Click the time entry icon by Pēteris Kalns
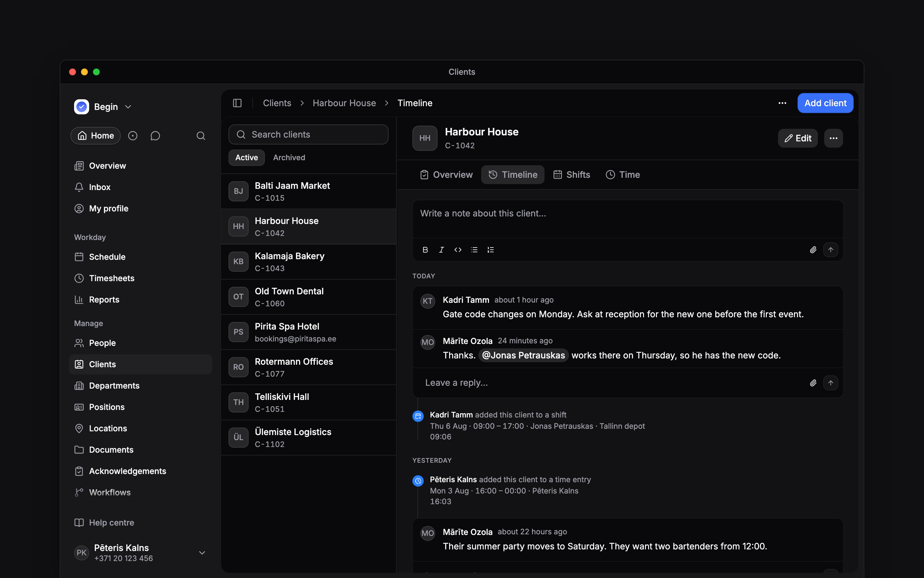924x578 pixels. pyautogui.click(x=418, y=481)
